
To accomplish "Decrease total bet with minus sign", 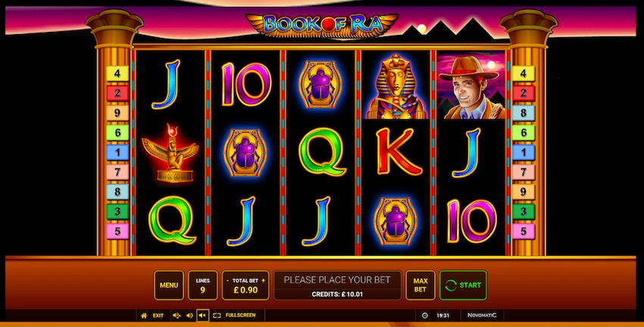I will [227, 281].
